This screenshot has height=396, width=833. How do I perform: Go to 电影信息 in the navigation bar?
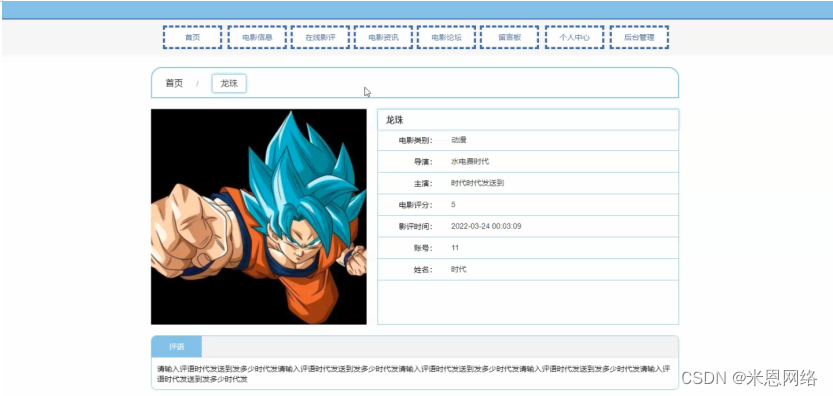[x=257, y=37]
